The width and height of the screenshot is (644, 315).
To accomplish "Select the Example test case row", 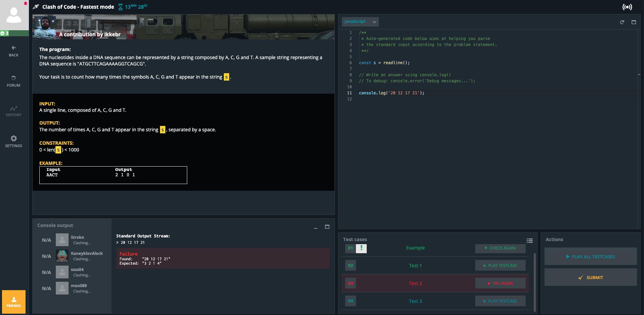I will click(x=415, y=248).
